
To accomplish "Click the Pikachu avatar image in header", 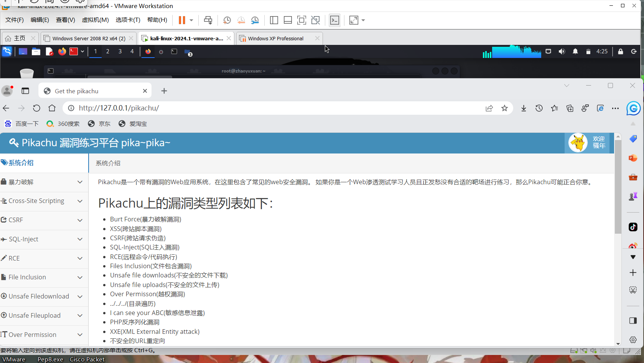I will tap(578, 143).
